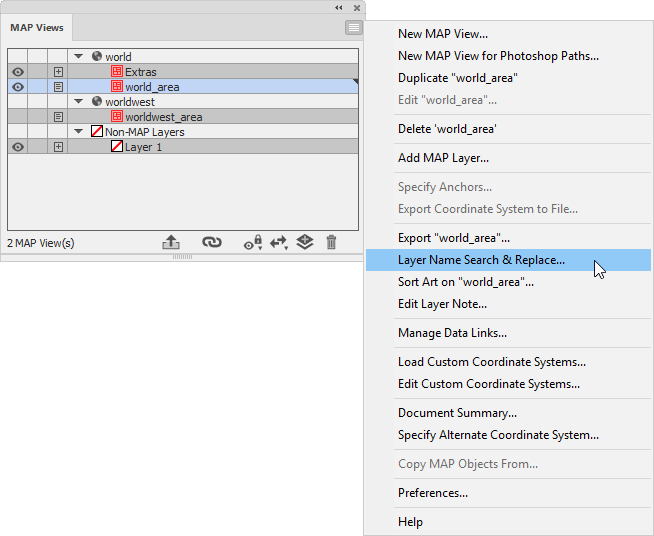Select Add MAP Layer from the menu
Viewport: 654px width, 536px height.
pos(443,158)
